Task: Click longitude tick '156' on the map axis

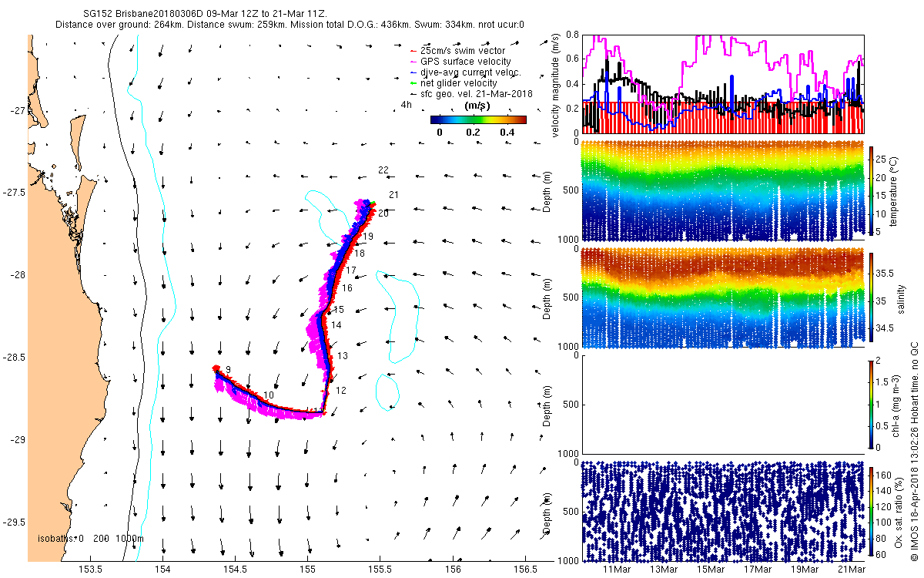Action: [x=453, y=570]
